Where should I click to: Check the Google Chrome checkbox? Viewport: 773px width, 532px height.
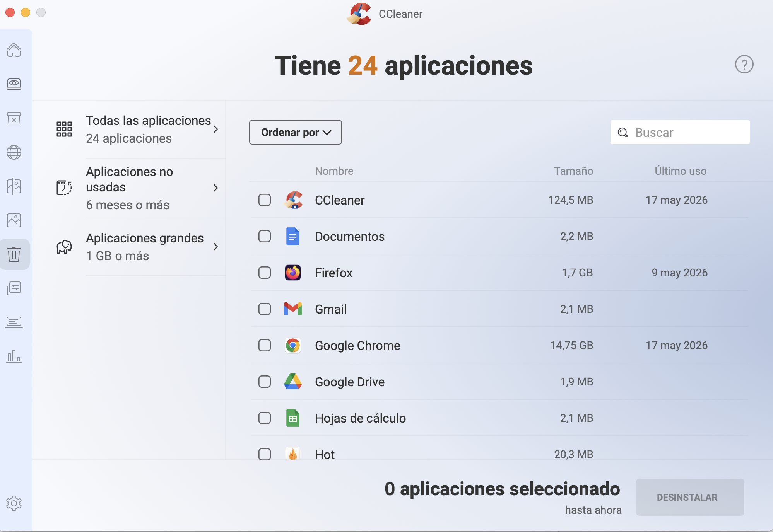coord(265,345)
